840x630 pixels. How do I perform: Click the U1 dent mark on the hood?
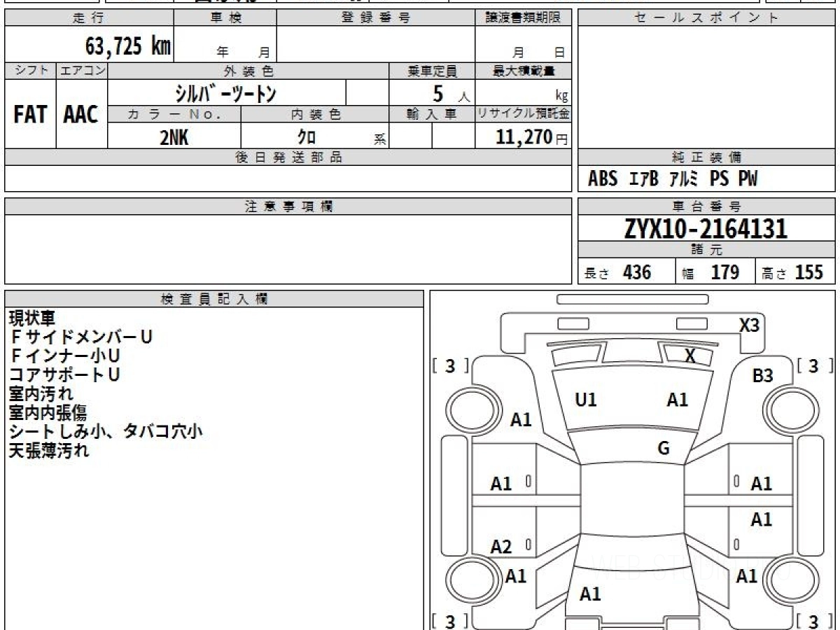pyautogui.click(x=585, y=400)
